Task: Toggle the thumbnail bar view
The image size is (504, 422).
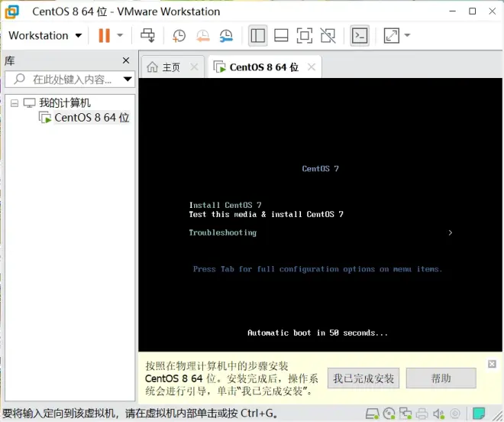Action: 281,35
